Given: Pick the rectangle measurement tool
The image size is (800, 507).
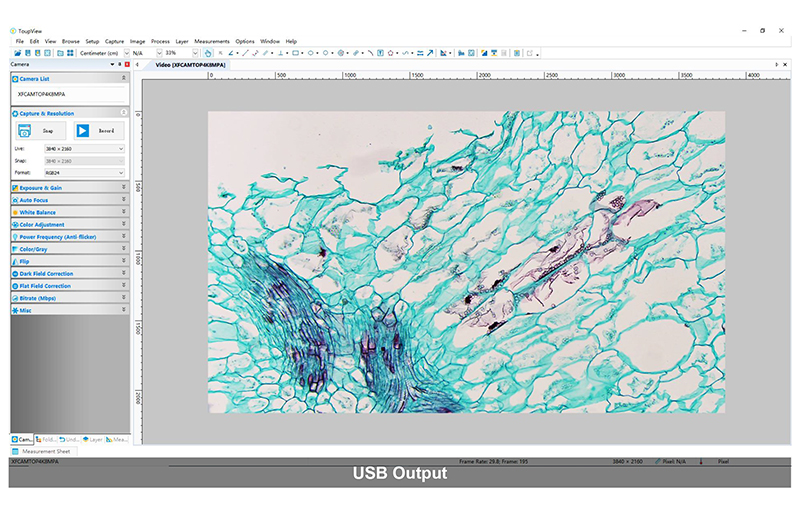Looking at the screenshot, I should (x=295, y=53).
